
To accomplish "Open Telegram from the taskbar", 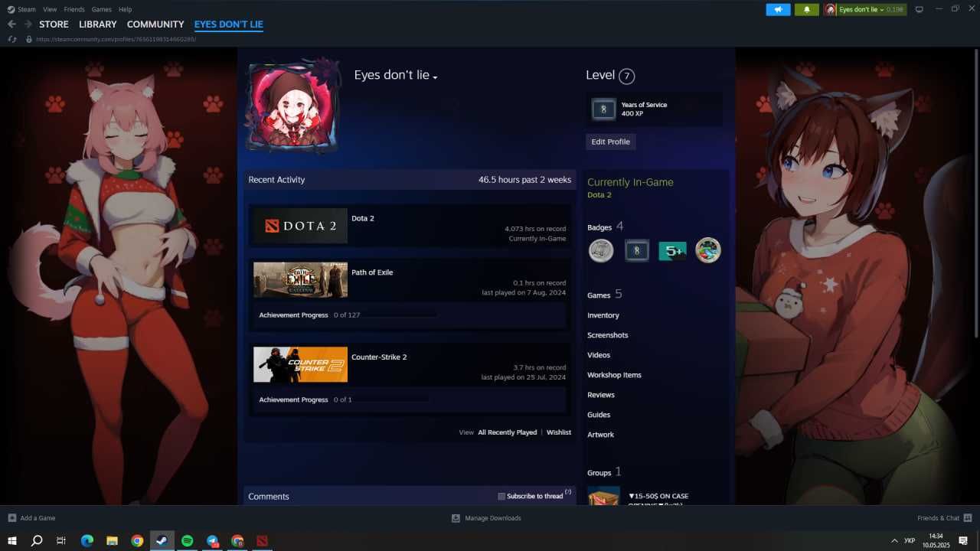I will (x=212, y=540).
